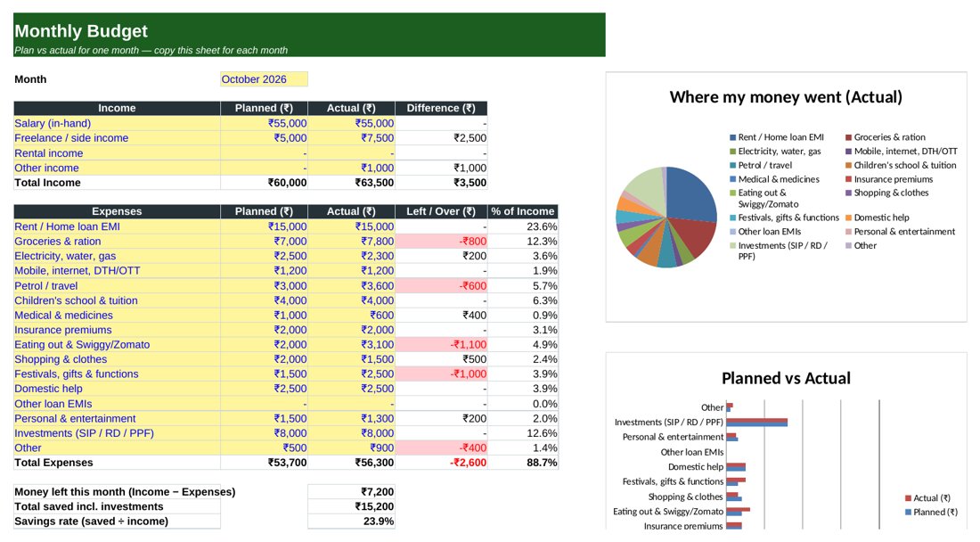Select Total Expenses percent 88.7%
This screenshot has width=980, height=542.
pyautogui.click(x=522, y=464)
